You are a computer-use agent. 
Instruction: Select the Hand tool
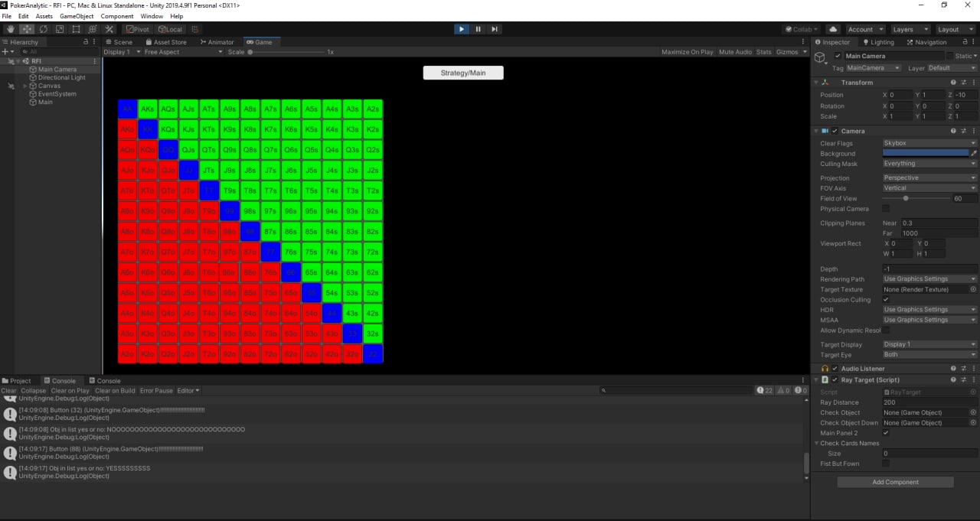(x=10, y=29)
